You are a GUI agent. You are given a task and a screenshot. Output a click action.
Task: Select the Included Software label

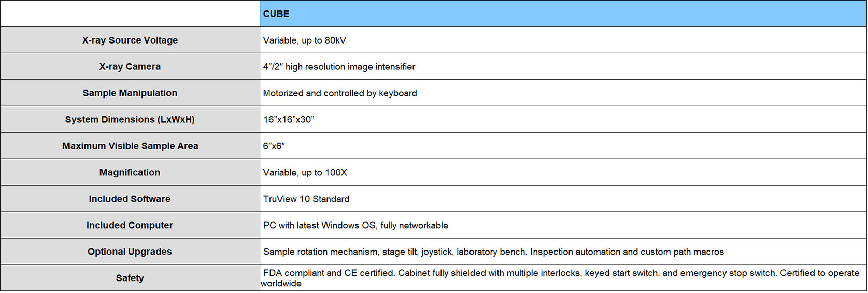pyautogui.click(x=130, y=199)
